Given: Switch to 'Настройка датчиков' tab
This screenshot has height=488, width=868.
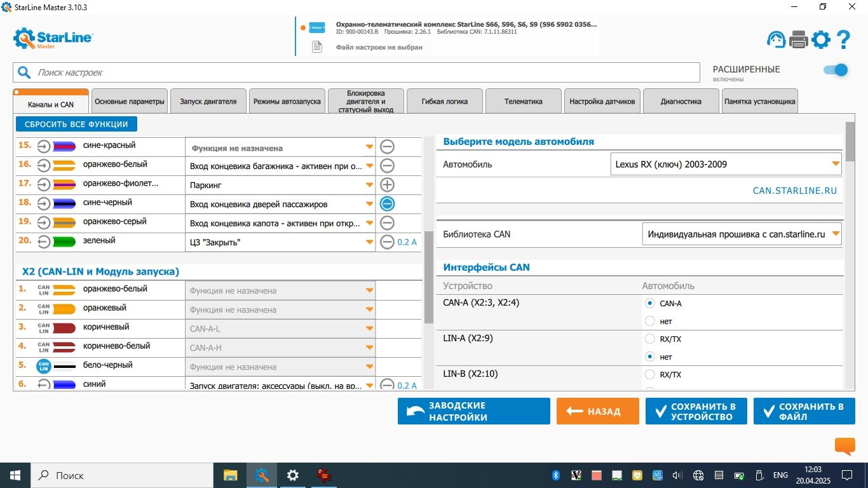Looking at the screenshot, I should [602, 101].
